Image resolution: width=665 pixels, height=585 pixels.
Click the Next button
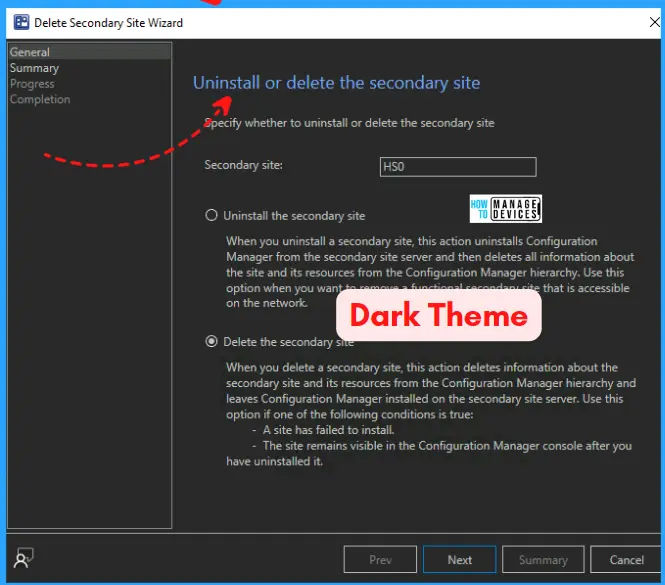[x=459, y=560]
